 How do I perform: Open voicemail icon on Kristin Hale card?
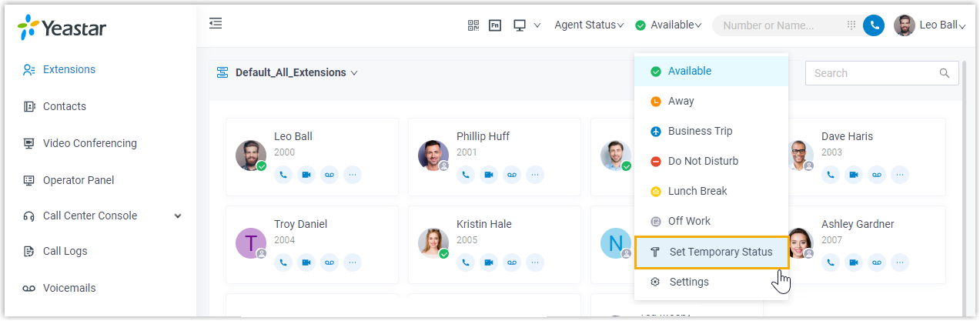512,262
